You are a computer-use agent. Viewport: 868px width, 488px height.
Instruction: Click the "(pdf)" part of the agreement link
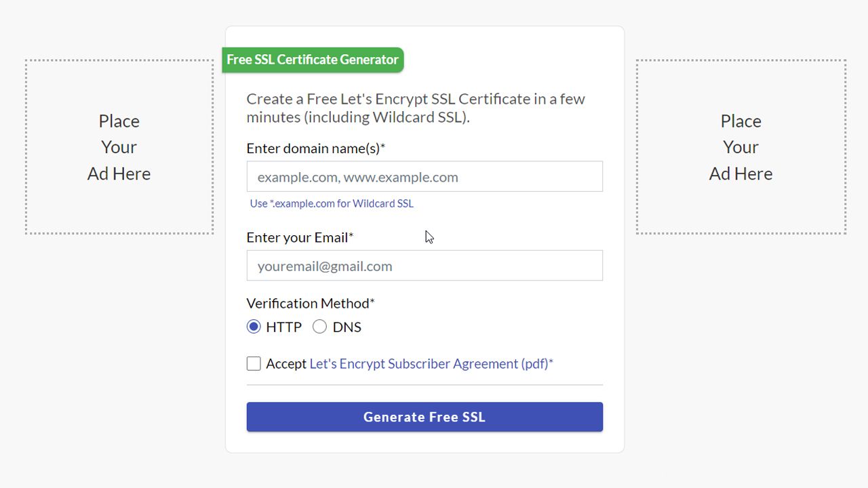534,364
